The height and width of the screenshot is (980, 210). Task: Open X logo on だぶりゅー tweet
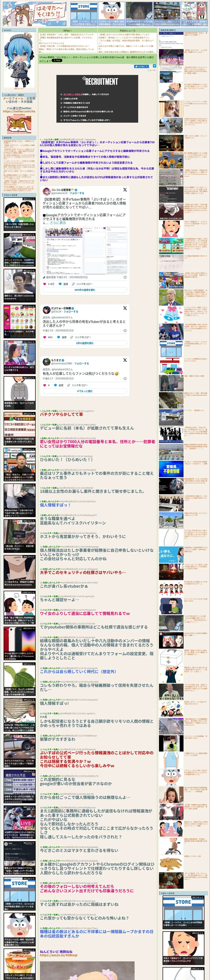125,308
